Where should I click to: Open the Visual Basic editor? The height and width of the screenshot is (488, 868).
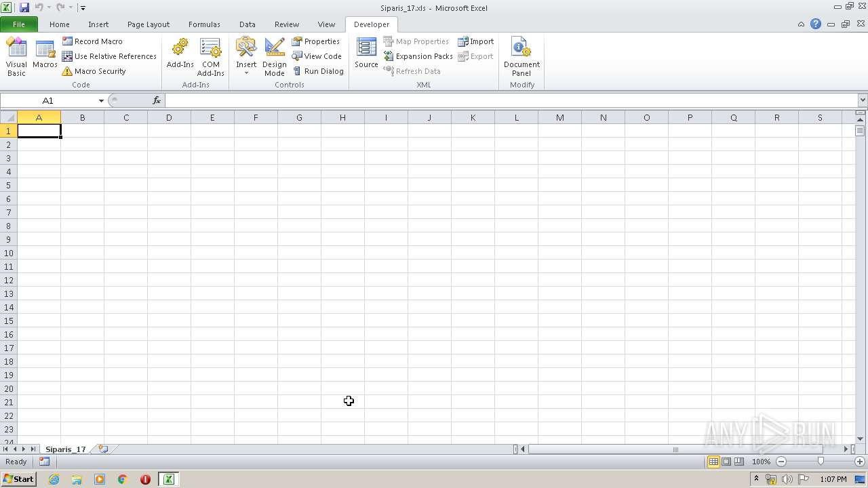(x=16, y=57)
